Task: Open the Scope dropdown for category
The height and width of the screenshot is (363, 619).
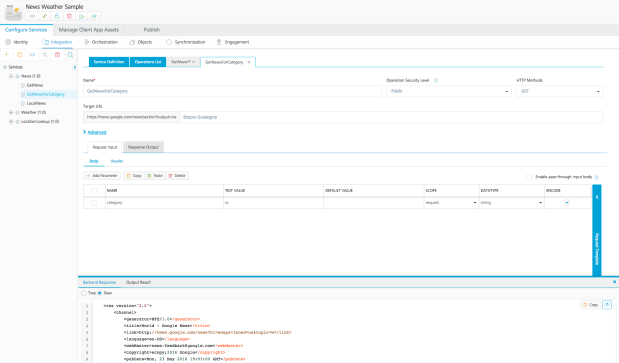Action: pos(451,202)
